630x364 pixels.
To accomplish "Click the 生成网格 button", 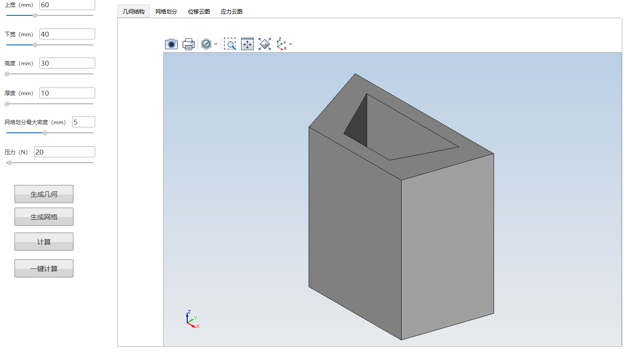I will [x=44, y=217].
